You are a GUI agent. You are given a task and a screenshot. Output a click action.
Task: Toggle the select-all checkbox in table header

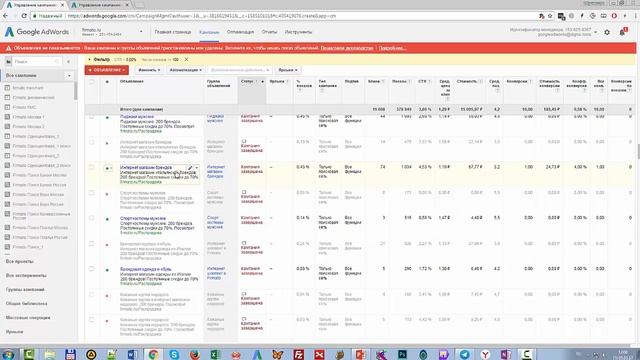click(91, 82)
